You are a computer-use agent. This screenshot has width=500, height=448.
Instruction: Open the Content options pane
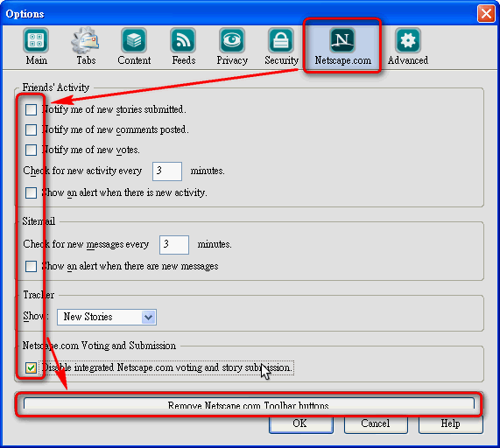pyautogui.click(x=134, y=46)
